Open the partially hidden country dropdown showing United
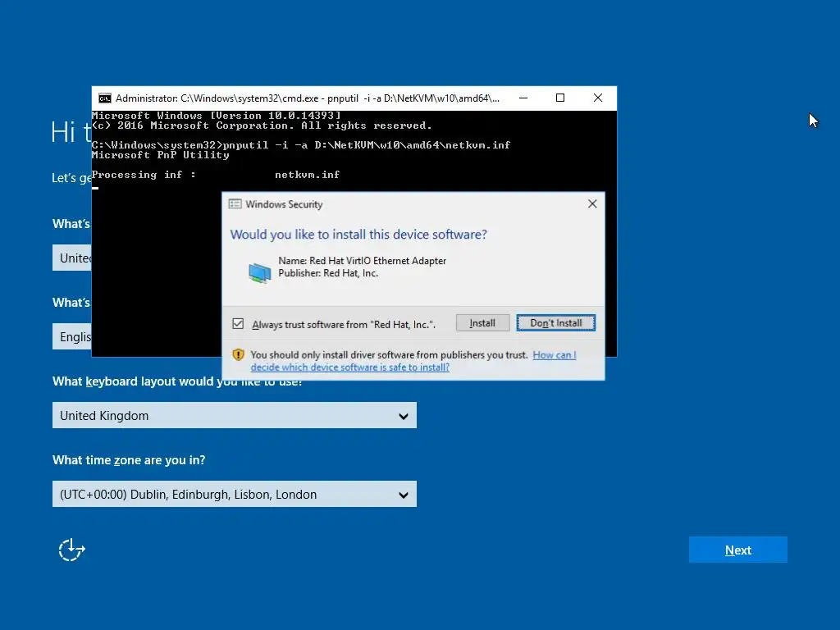The height and width of the screenshot is (630, 840). tap(72, 258)
